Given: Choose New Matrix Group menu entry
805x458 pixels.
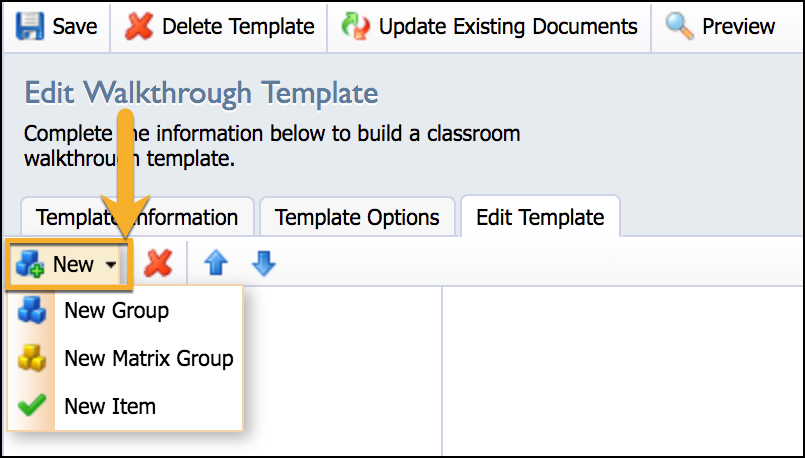Looking at the screenshot, I should 149,358.
